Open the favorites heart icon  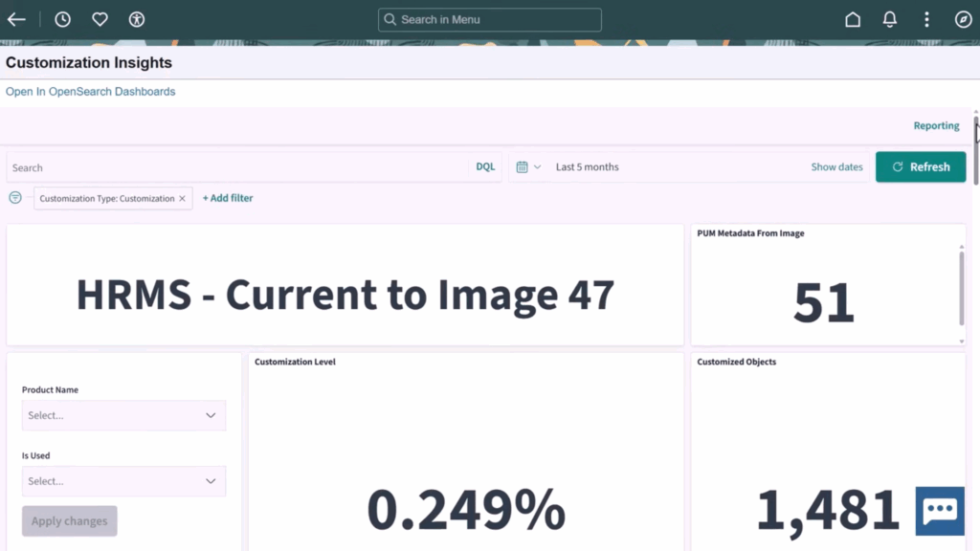pyautogui.click(x=100, y=19)
